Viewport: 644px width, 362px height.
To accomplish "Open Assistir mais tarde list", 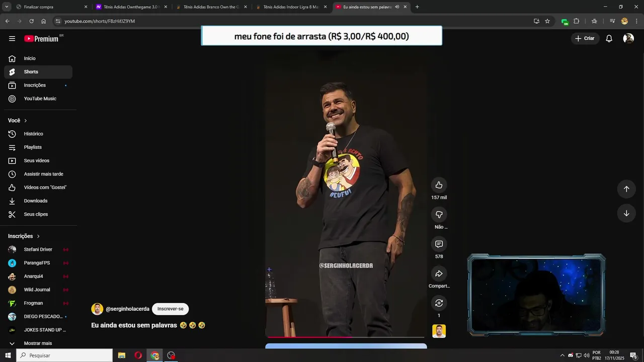I will 38,174.
